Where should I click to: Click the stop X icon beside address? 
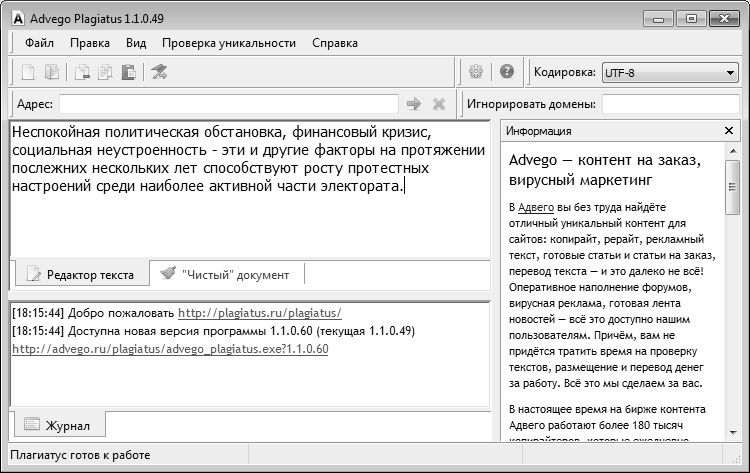tap(438, 104)
